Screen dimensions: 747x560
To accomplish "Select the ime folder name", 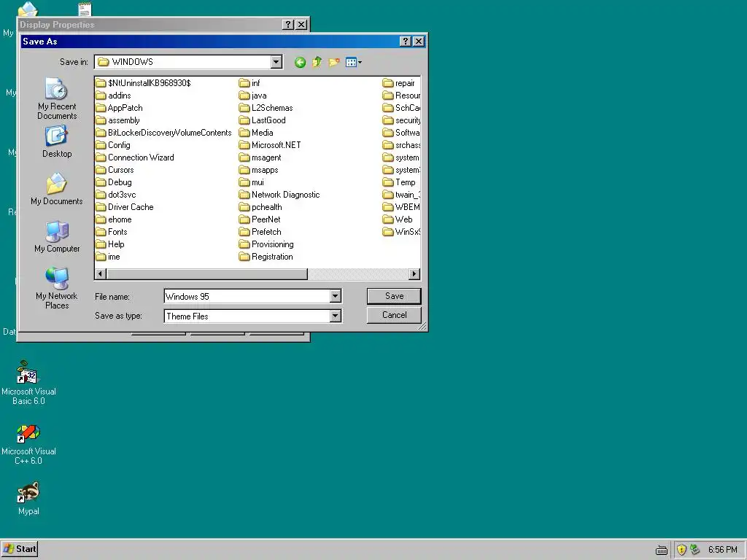I will pos(114,256).
